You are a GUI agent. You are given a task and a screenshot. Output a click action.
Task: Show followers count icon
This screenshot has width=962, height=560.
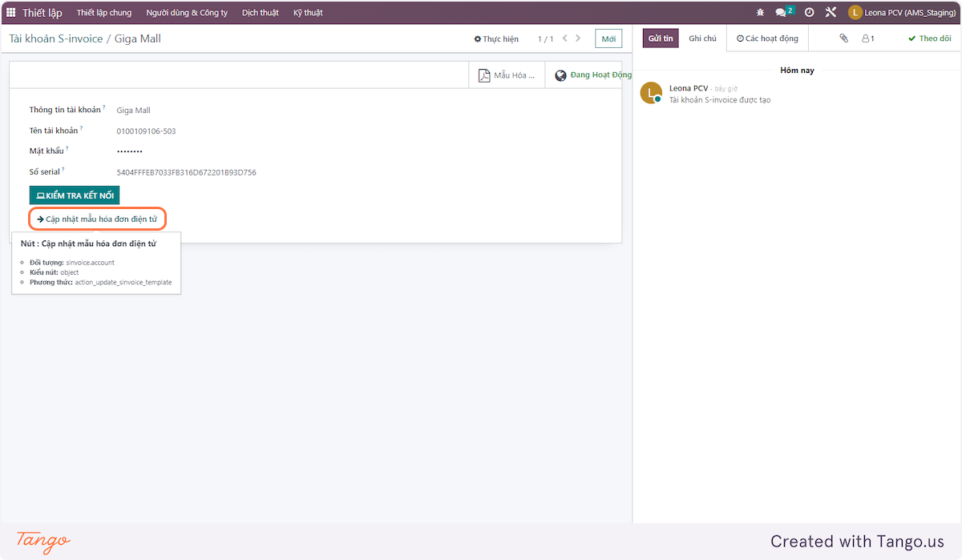coord(868,38)
